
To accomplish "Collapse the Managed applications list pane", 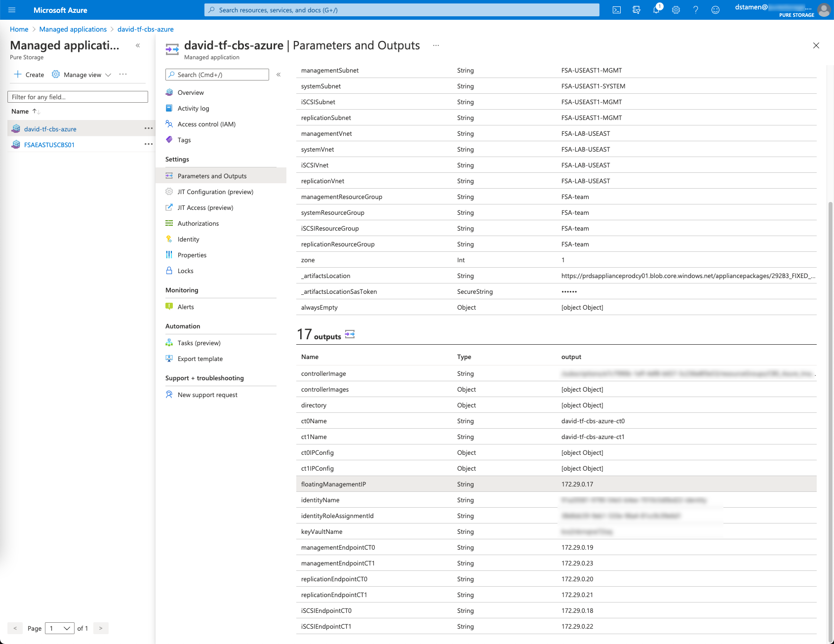I will click(x=138, y=45).
